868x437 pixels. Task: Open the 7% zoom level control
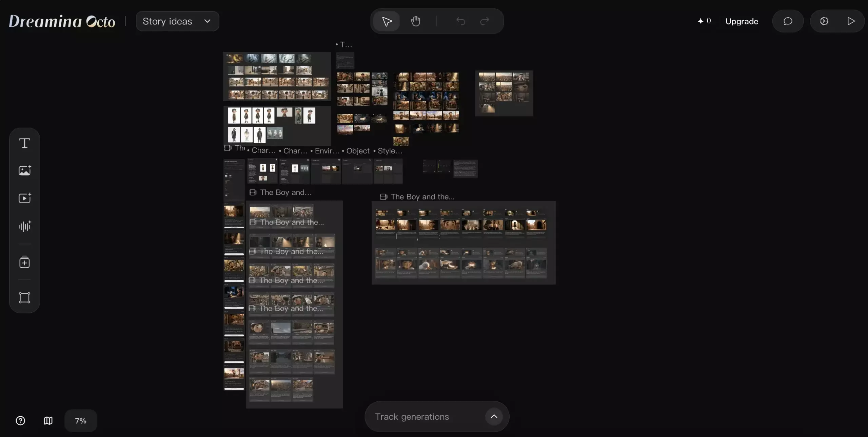click(x=81, y=421)
